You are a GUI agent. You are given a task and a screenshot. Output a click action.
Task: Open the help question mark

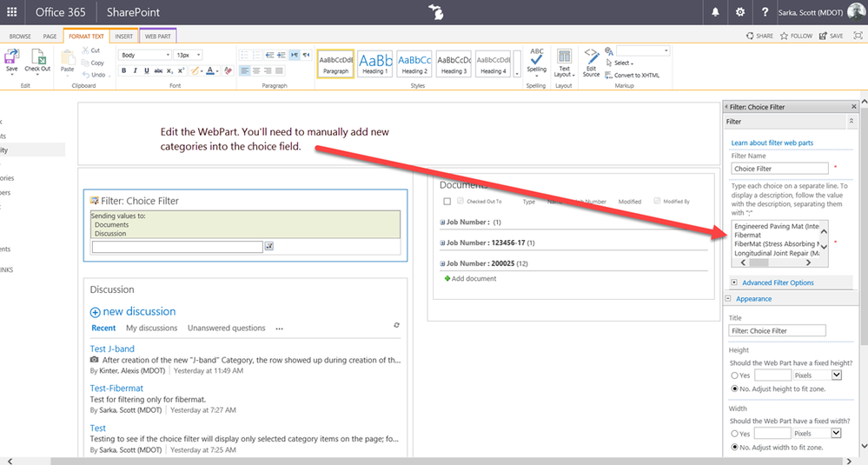coord(765,11)
